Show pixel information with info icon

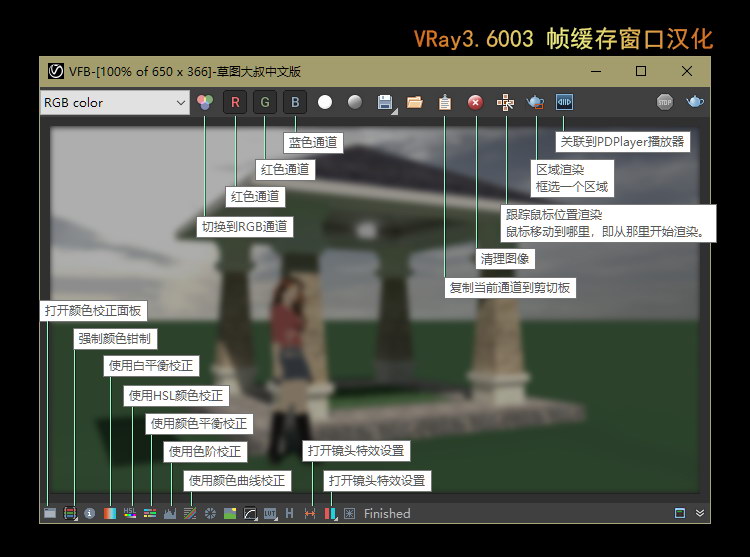tap(89, 513)
